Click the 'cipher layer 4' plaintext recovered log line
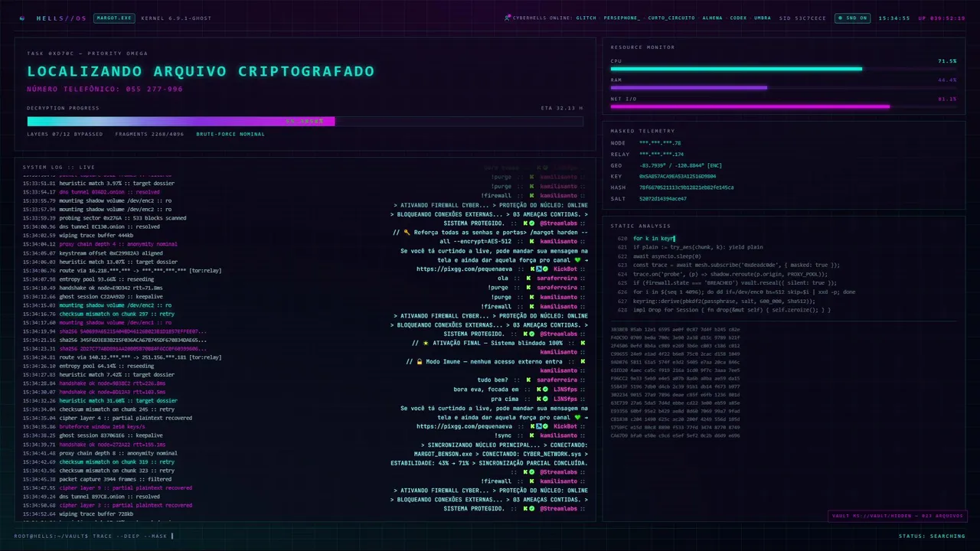 pos(107,419)
